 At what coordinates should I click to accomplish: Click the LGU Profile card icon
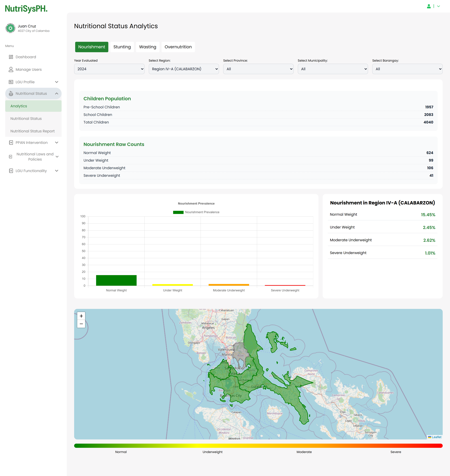[x=11, y=82]
